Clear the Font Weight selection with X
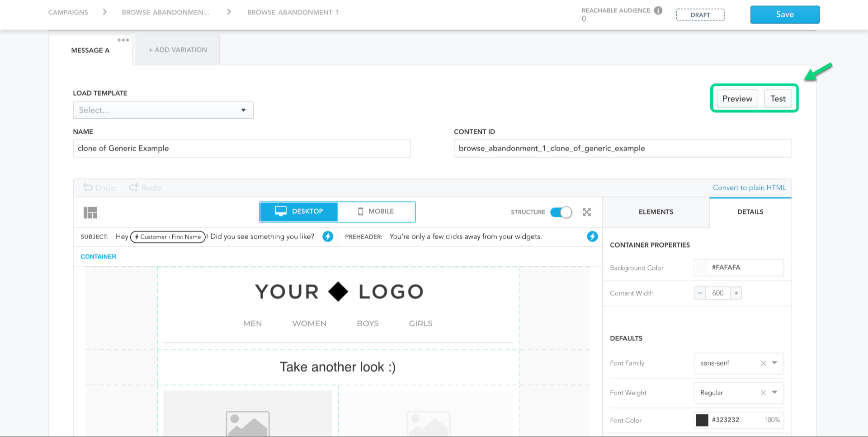Screen dimensions: 868x437 (763, 393)
